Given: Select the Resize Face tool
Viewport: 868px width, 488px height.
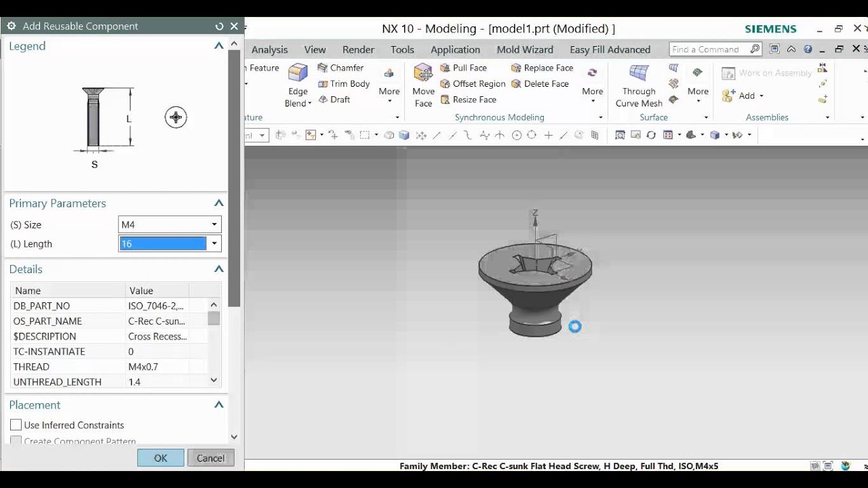Looking at the screenshot, I should (x=468, y=99).
